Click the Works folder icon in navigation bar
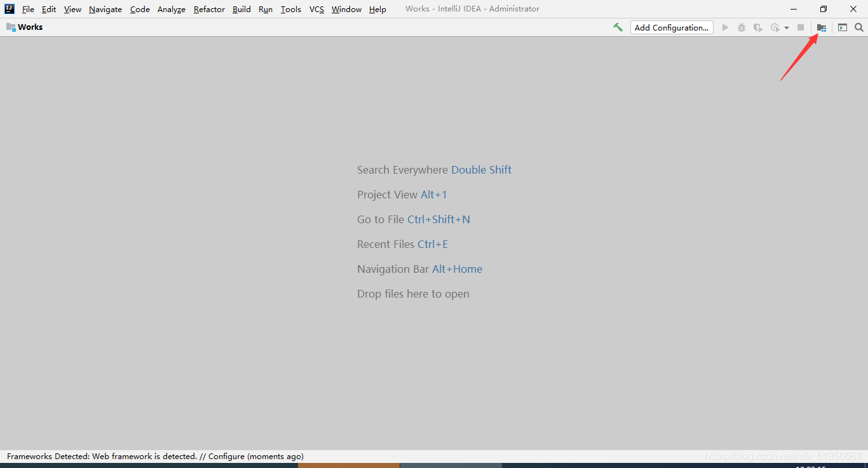Image resolution: width=868 pixels, height=468 pixels. (x=11, y=27)
